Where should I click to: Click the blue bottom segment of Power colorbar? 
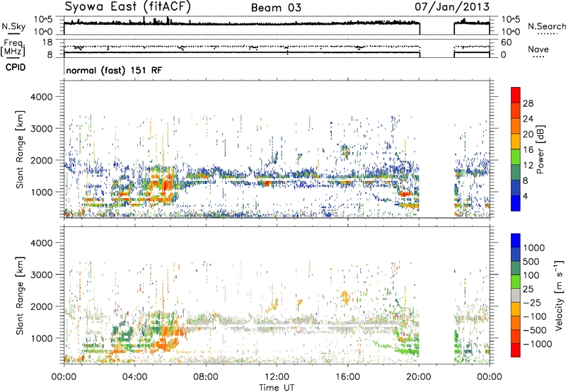pos(516,203)
